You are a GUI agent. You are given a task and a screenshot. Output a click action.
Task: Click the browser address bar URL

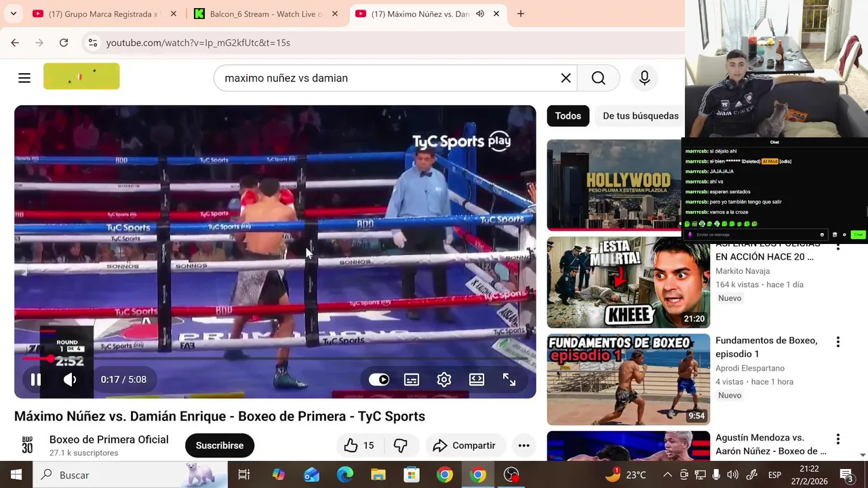[x=198, y=43]
